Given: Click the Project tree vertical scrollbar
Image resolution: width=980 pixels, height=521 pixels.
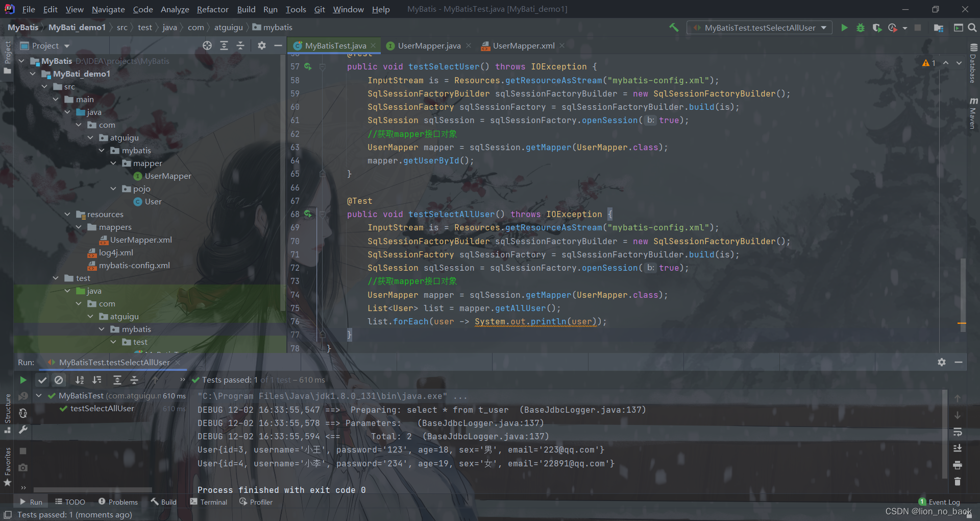Looking at the screenshot, I should point(283,184).
